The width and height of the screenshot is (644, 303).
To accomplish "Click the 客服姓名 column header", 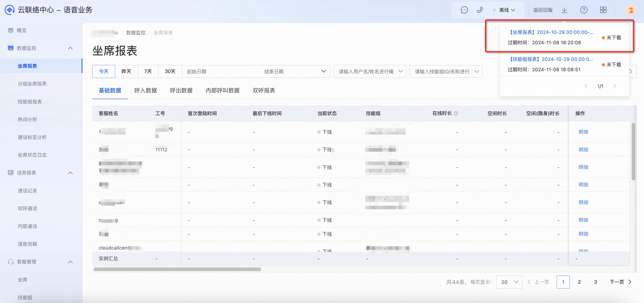I will tap(108, 114).
